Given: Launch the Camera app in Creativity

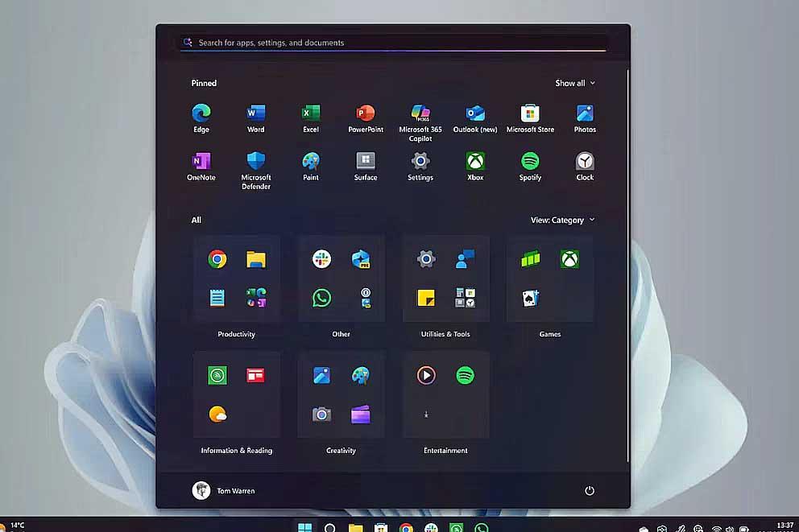Looking at the screenshot, I should pos(321,414).
